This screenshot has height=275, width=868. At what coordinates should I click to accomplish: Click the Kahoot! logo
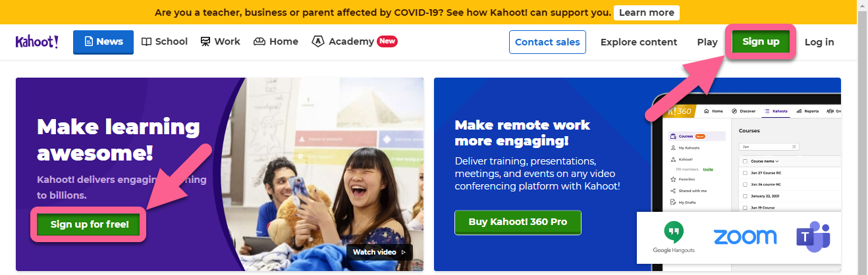[37, 41]
